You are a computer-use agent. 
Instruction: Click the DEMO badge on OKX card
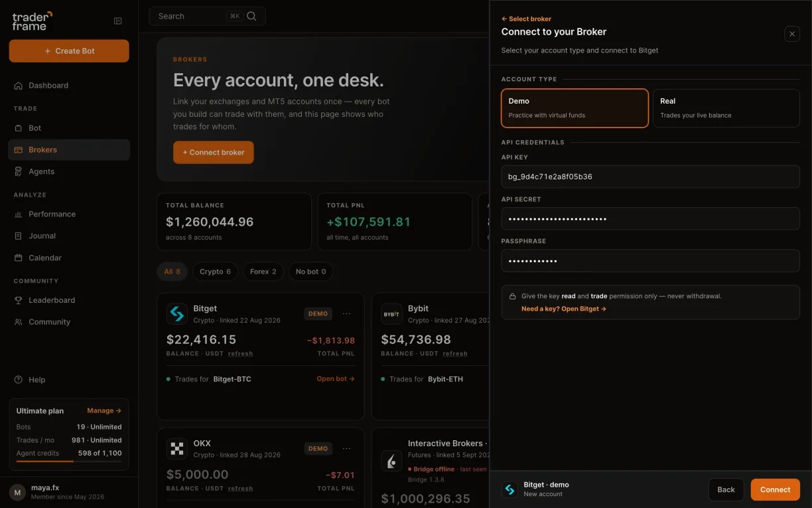pos(318,448)
